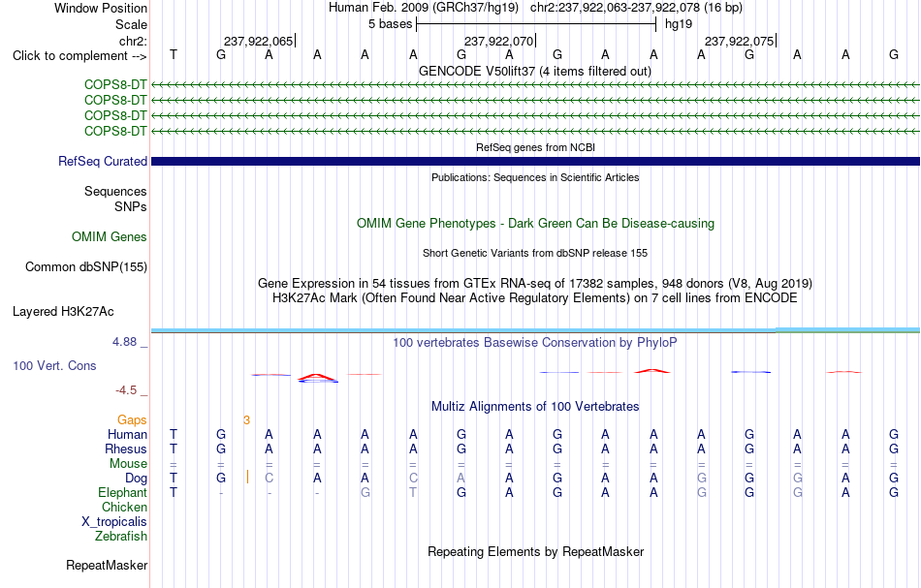This screenshot has height=588, width=921.
Task: Click the orange Gaps label
Action: tap(132, 419)
